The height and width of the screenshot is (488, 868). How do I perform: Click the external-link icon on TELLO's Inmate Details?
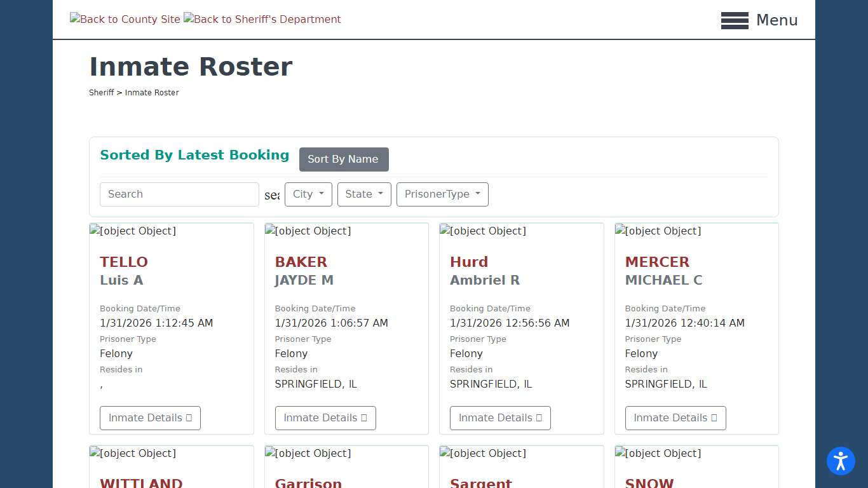coord(188,417)
